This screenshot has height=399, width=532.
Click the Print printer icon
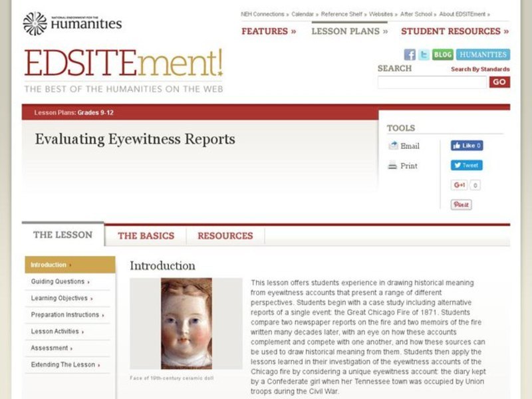[x=392, y=166]
